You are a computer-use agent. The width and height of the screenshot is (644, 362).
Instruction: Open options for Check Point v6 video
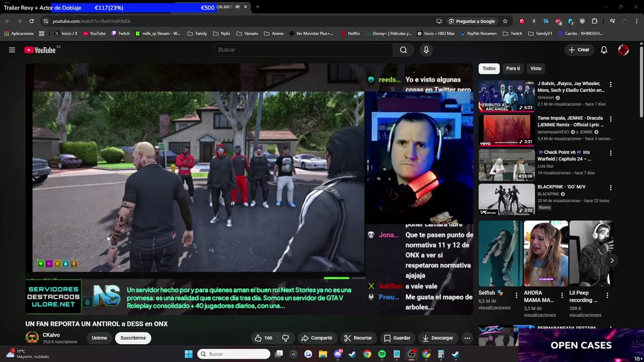coord(611,153)
